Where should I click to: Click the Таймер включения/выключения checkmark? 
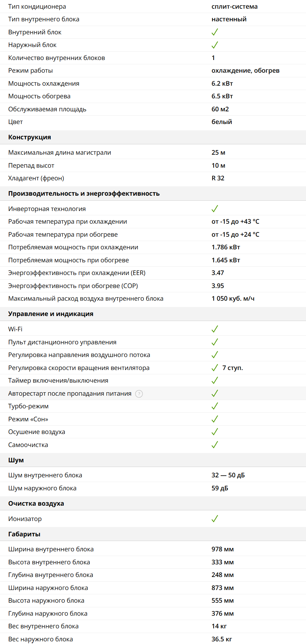tap(215, 380)
